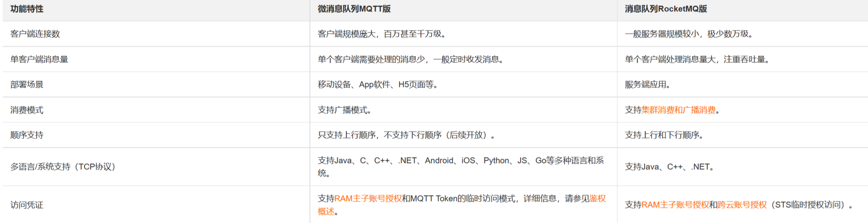Open the 跨云账号授权 link
Screen dimensions: 868x223
[742, 205]
